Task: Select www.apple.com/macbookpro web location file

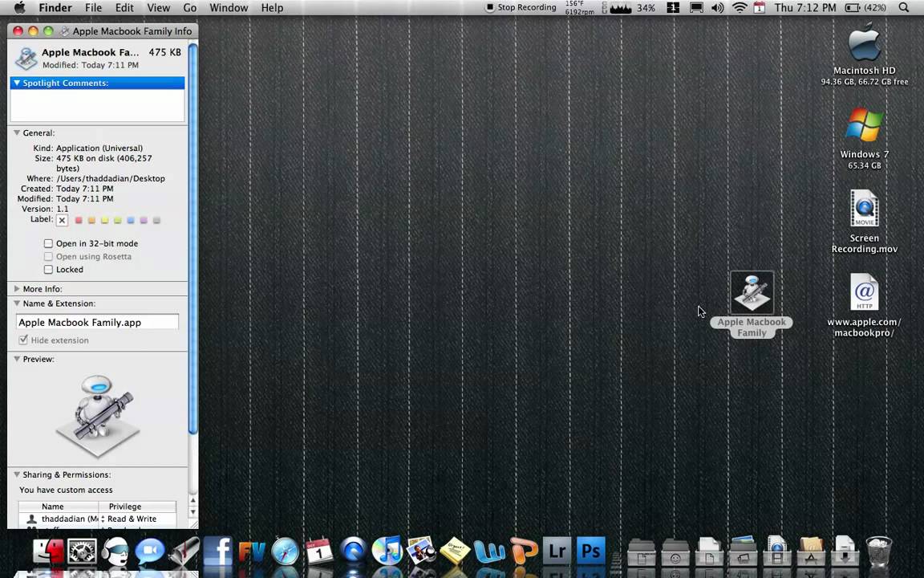Action: pyautogui.click(x=865, y=306)
